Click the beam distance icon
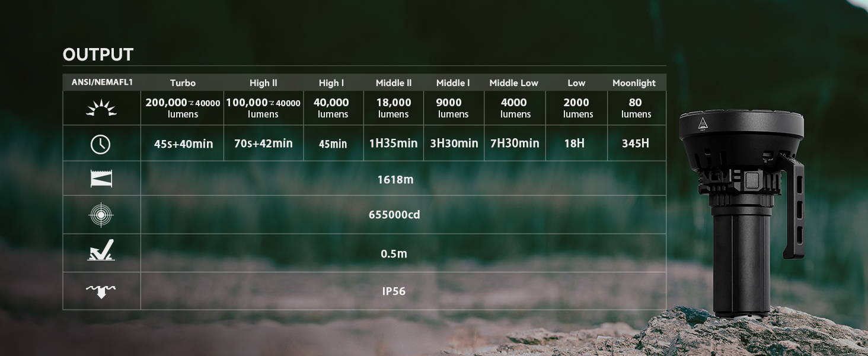Image resolution: width=868 pixels, height=356 pixels. pos(101,179)
